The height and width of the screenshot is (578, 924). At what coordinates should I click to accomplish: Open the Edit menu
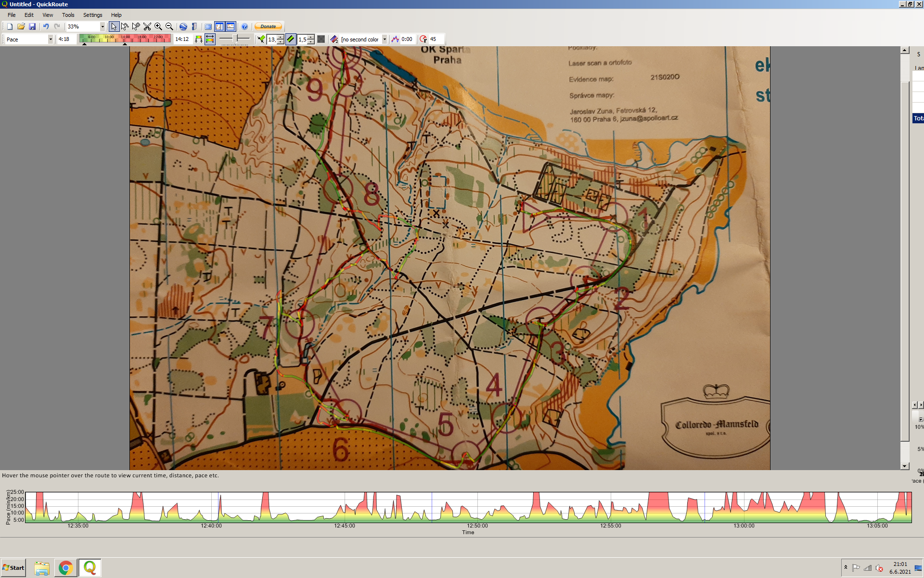click(x=29, y=15)
